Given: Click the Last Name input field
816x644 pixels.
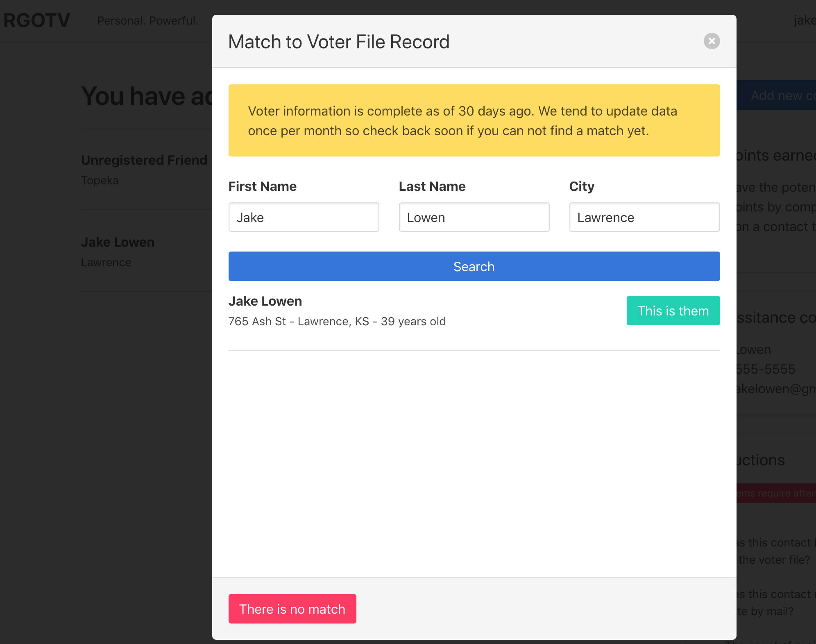Looking at the screenshot, I should [x=474, y=217].
